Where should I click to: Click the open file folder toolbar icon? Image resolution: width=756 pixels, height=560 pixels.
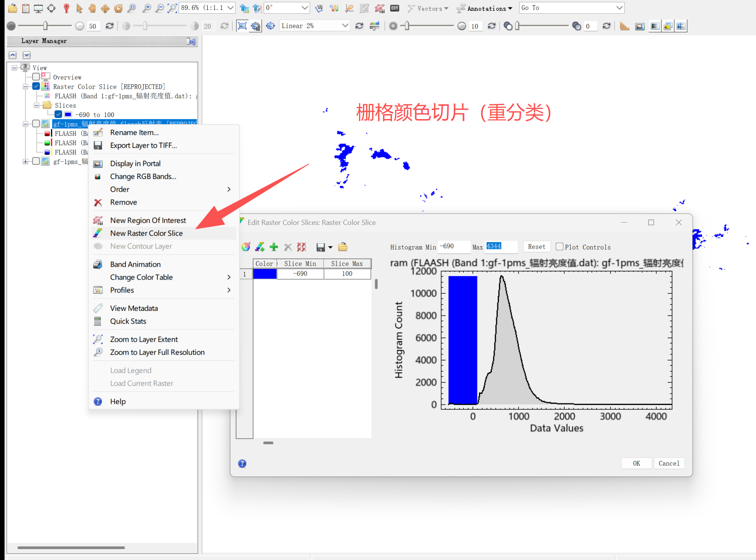(x=12, y=8)
